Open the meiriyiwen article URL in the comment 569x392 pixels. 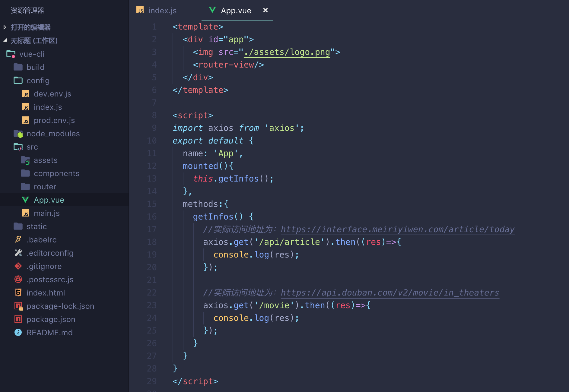coord(397,229)
